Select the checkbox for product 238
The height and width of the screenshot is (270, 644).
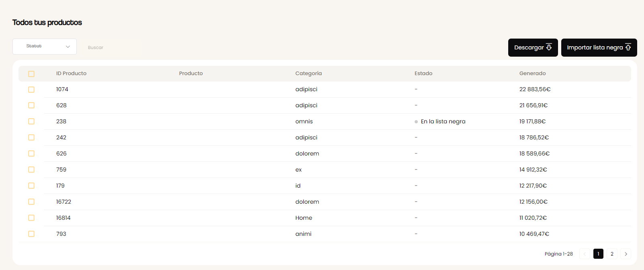point(31,121)
